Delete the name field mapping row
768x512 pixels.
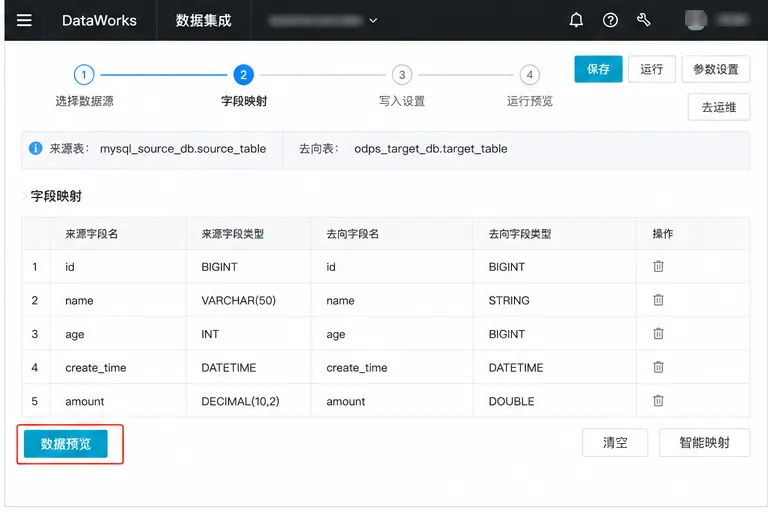click(x=658, y=300)
